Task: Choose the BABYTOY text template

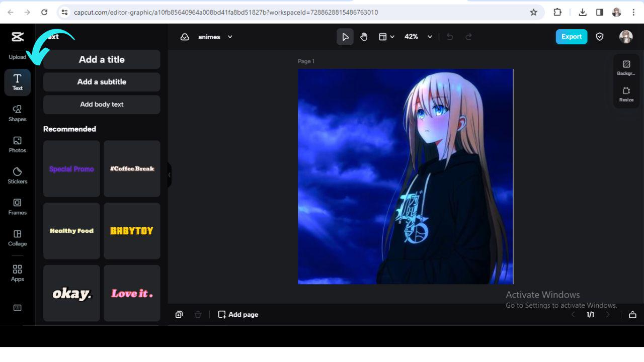Action: pos(132,231)
